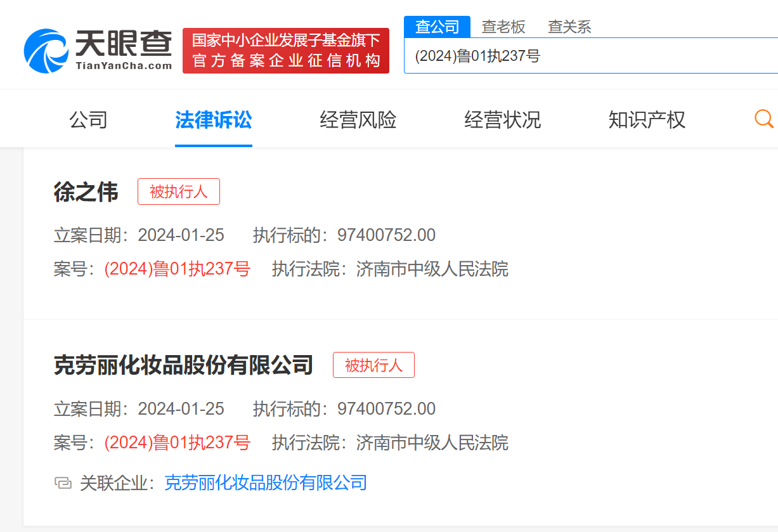Click the 被执行人 tag beside 克劳丽化妆品股份有限公司

coord(373,365)
